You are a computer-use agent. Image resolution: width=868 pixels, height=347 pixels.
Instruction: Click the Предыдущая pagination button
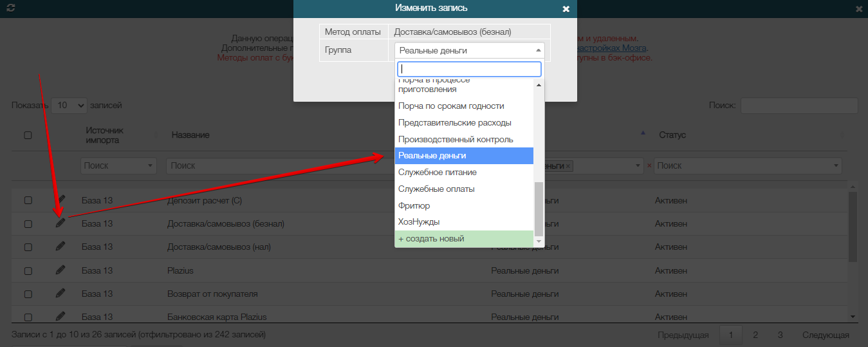(683, 335)
